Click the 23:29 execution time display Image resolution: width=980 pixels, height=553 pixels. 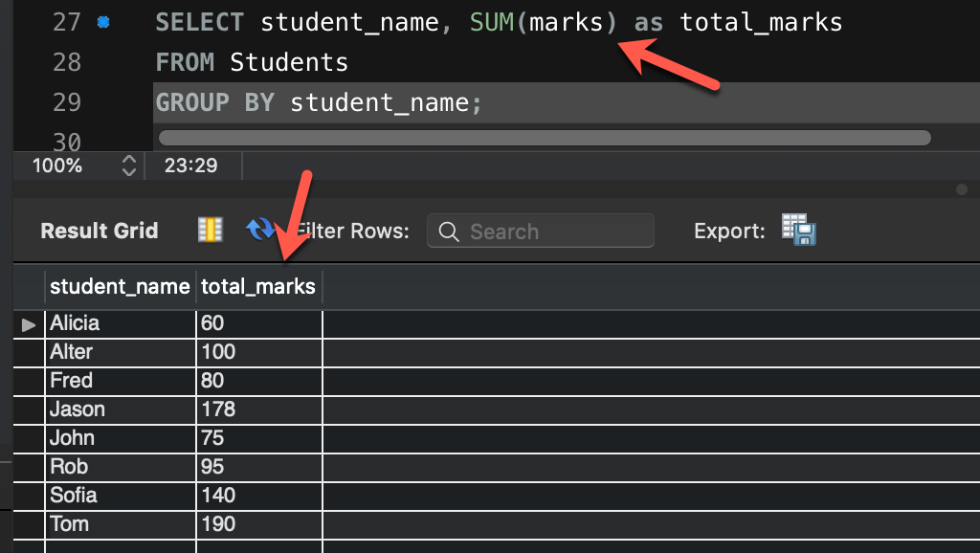[x=191, y=165]
